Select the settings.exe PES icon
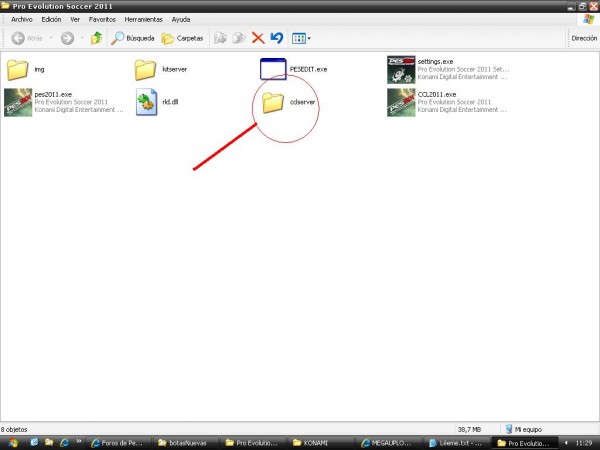This screenshot has height=450, width=600. pyautogui.click(x=401, y=70)
